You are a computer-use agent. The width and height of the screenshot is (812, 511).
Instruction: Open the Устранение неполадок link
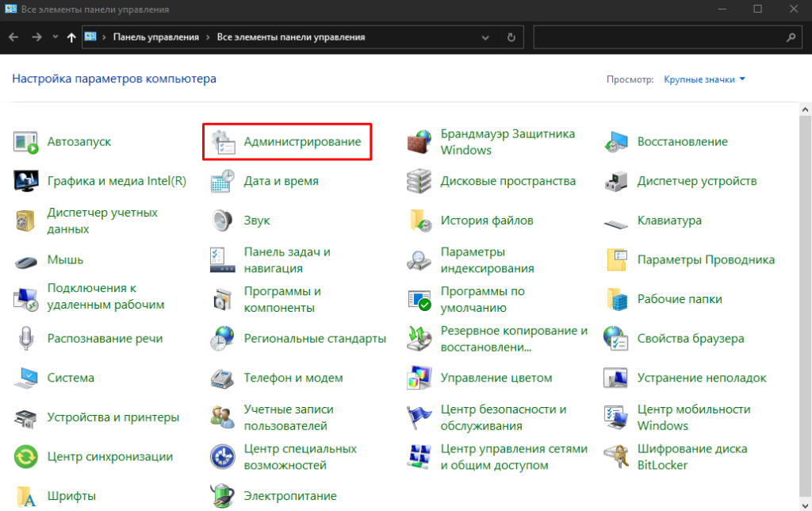[702, 378]
